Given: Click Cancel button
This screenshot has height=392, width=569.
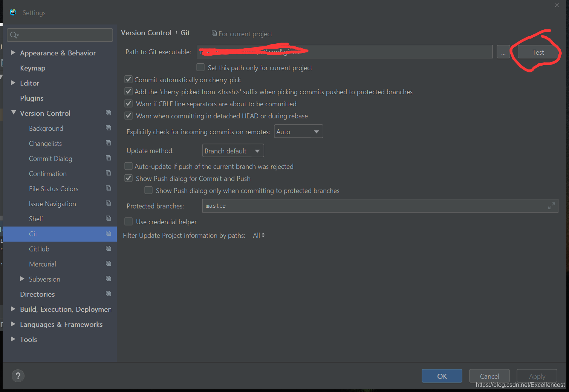Looking at the screenshot, I should [489, 376].
